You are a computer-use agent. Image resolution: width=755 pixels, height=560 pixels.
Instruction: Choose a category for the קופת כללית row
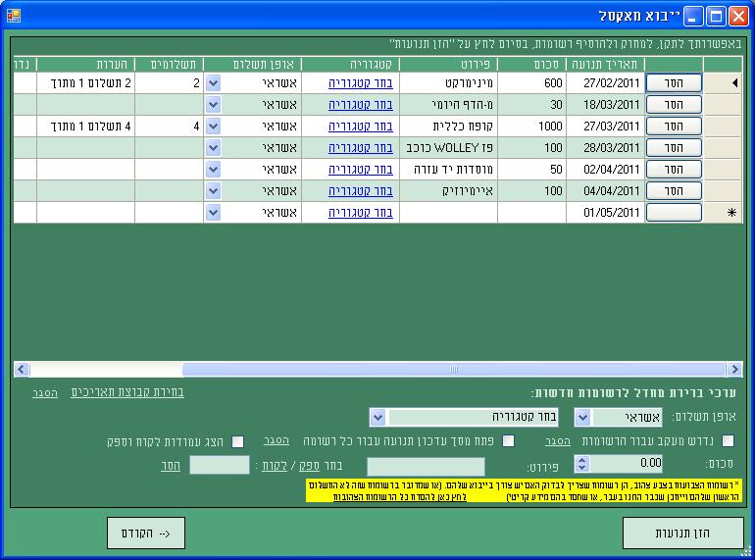pyautogui.click(x=361, y=127)
